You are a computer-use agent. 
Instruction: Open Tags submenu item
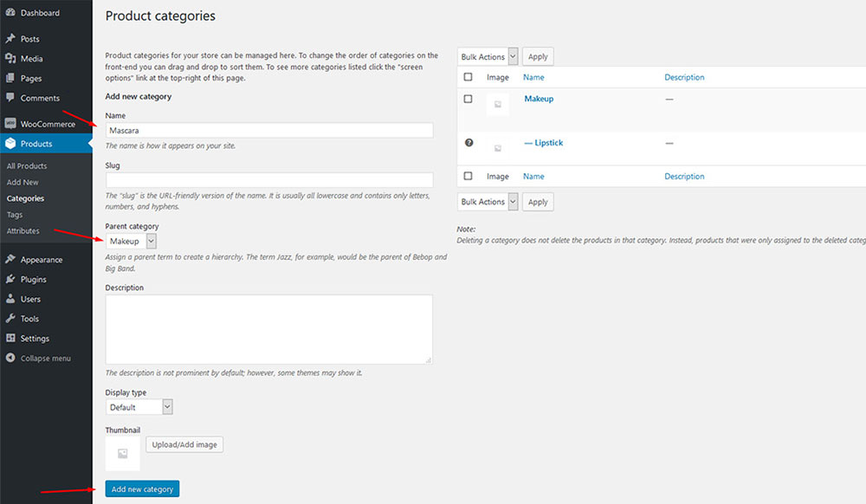(15, 215)
